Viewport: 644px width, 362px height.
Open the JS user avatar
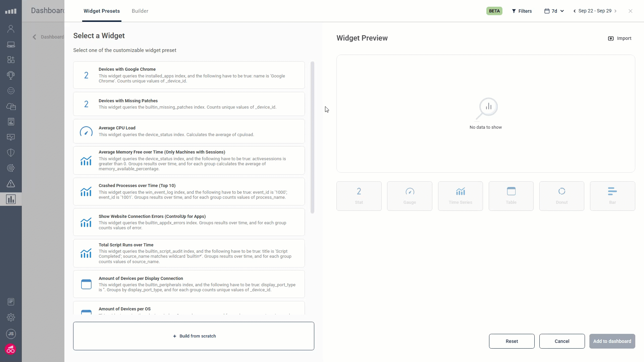[11, 334]
